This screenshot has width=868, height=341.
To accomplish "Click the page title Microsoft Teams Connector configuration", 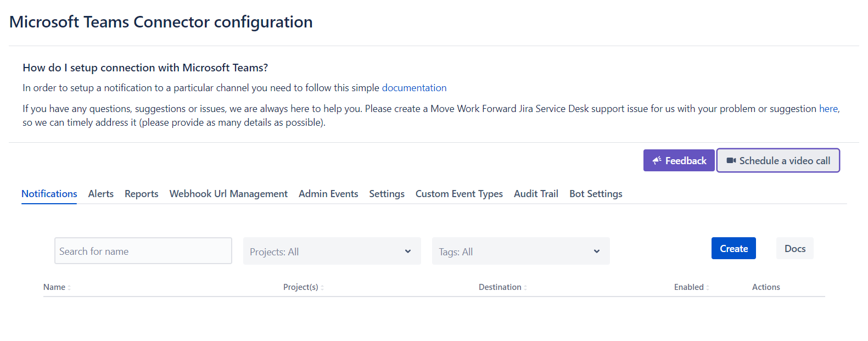I will pyautogui.click(x=161, y=22).
